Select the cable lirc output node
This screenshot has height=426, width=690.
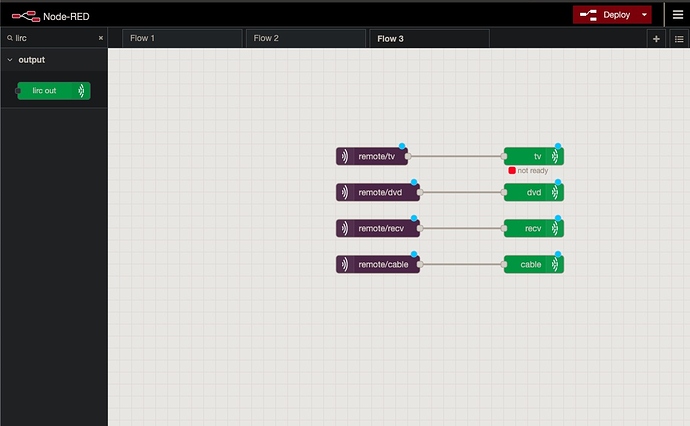534,264
